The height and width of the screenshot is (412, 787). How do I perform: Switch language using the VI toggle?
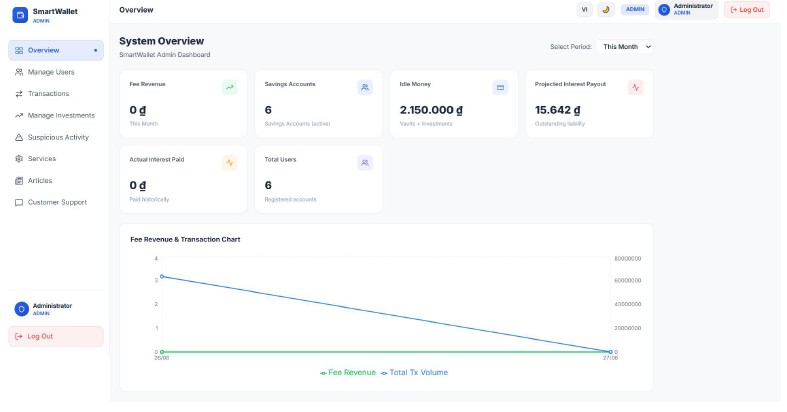[x=584, y=10]
